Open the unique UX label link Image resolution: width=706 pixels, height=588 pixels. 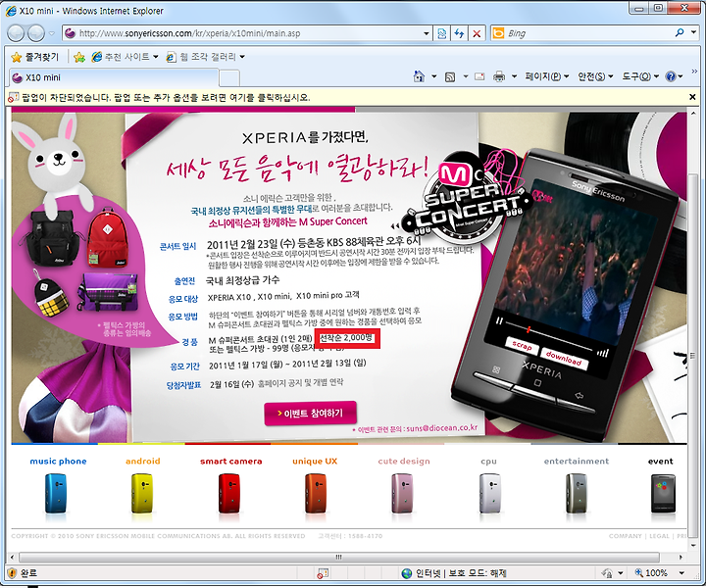point(315,462)
